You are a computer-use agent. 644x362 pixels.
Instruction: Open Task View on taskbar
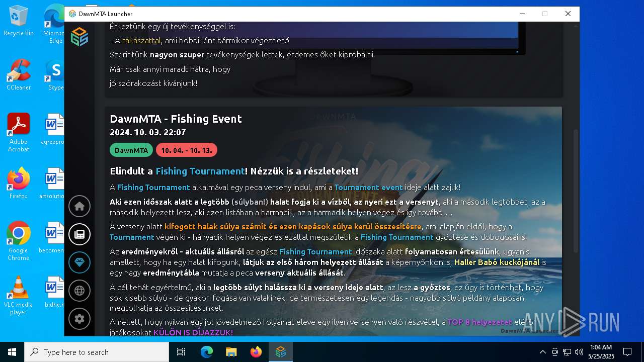coord(182,352)
